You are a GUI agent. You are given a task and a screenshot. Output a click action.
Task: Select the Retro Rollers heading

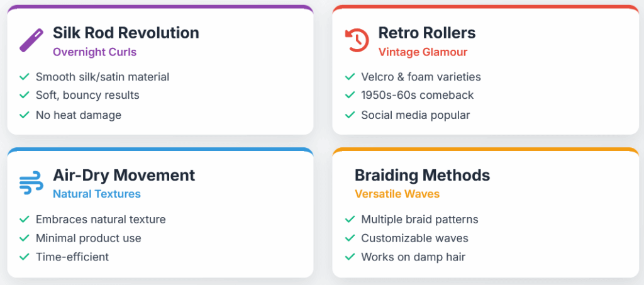(x=427, y=33)
